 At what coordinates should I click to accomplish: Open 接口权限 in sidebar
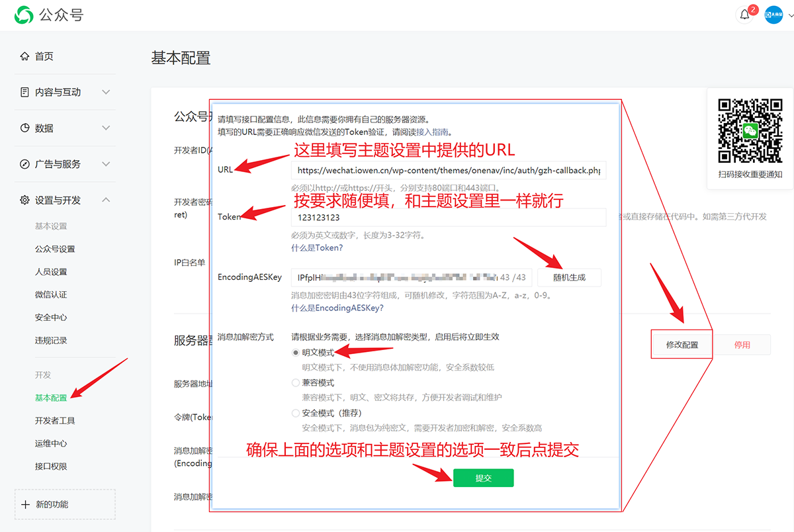(51, 466)
